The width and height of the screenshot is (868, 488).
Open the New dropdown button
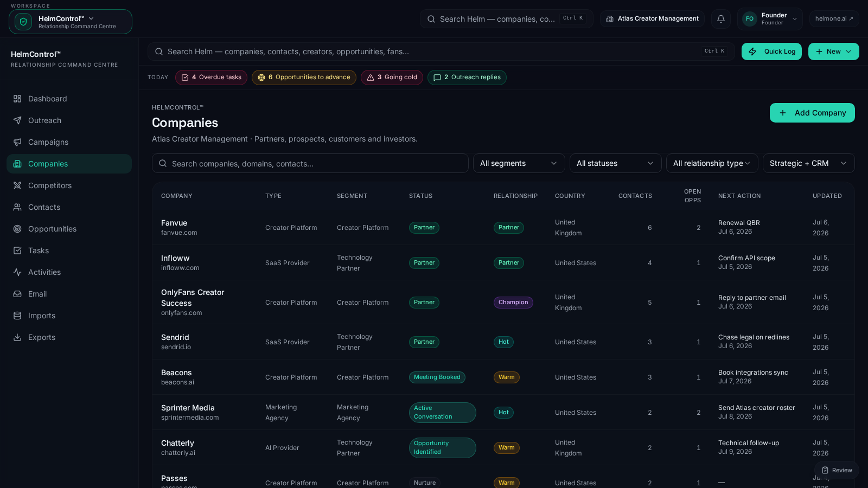pos(834,52)
